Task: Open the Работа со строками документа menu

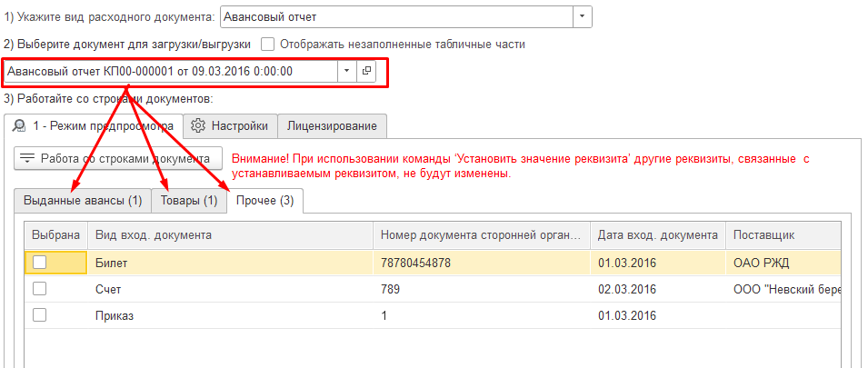Action: [118, 158]
